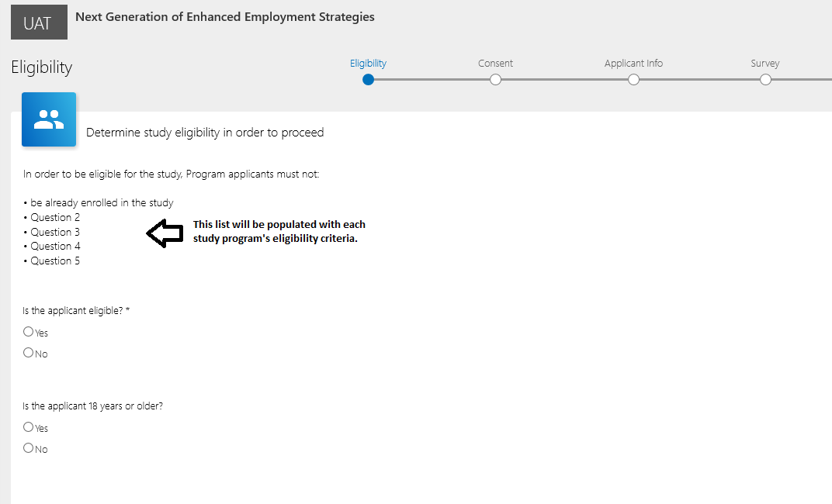This screenshot has width=832, height=504.
Task: Click the blue people group icon
Action: click(x=49, y=119)
